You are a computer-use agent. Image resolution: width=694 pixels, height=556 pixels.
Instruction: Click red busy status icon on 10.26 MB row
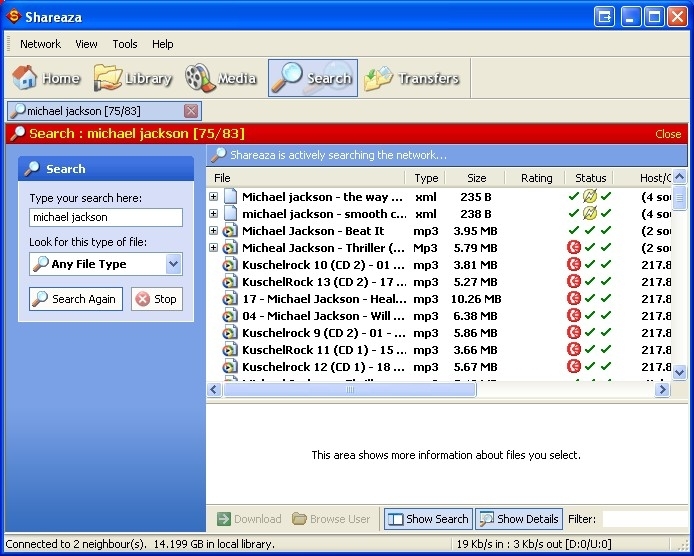[574, 298]
